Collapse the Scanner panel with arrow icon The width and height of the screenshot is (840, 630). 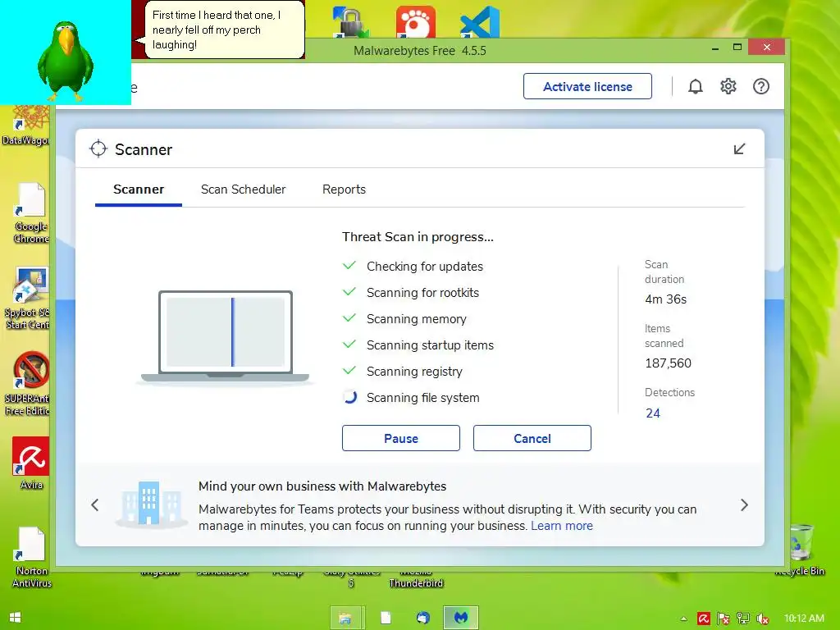coord(739,149)
